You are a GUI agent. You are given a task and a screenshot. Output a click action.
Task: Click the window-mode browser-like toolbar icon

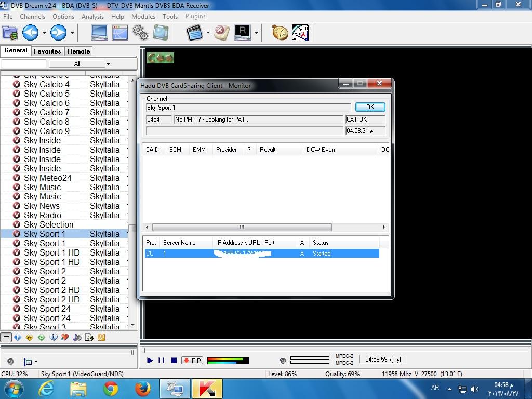click(x=120, y=33)
